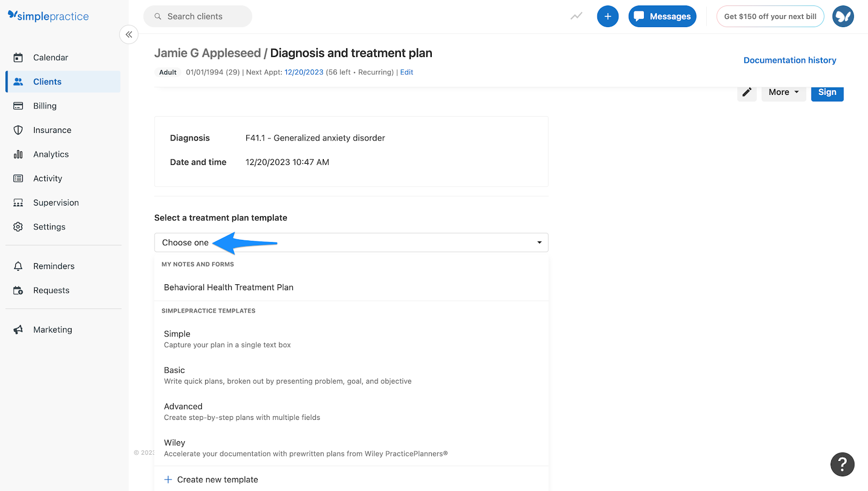Viewport: 868px width, 491px height.
Task: Open the Requests section
Action: tap(51, 290)
